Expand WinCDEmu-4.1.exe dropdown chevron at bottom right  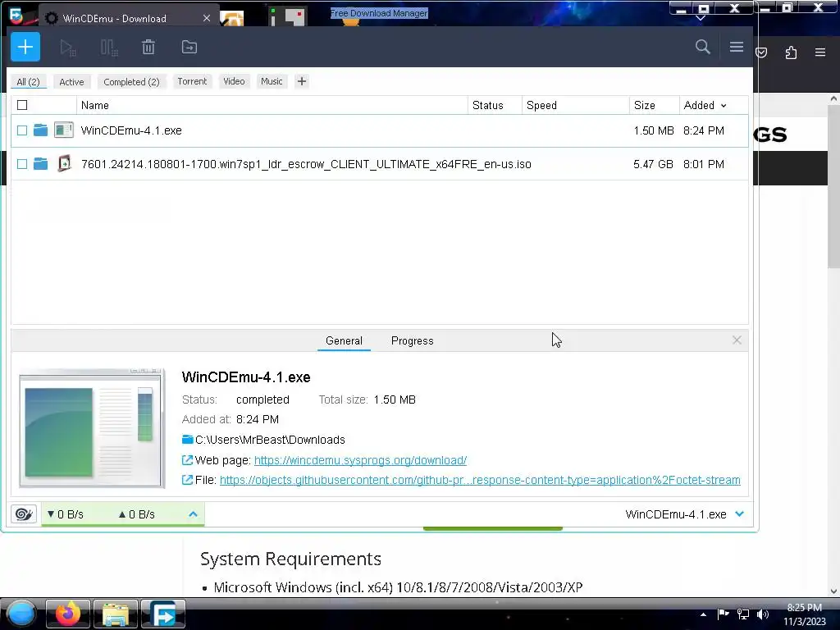tap(740, 514)
